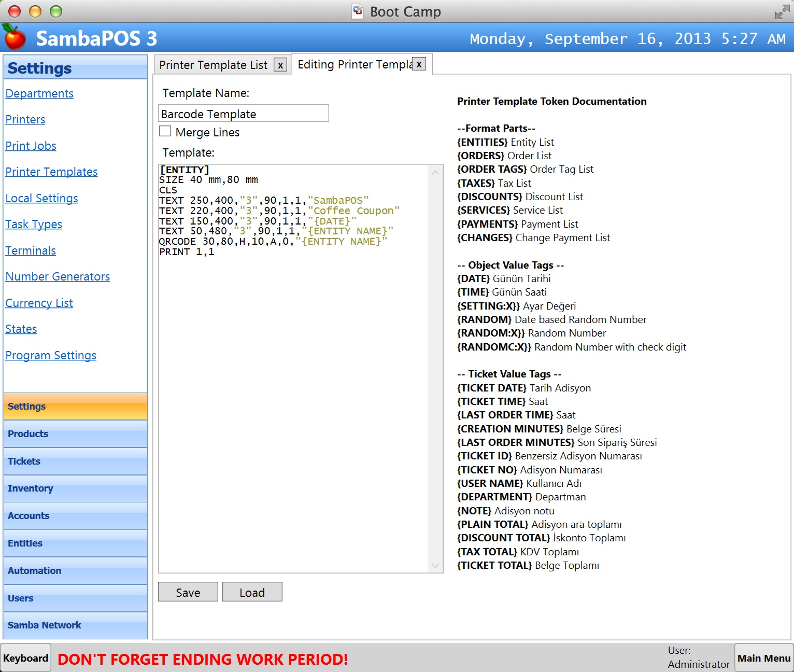Save the Barcode Template
The width and height of the screenshot is (794, 672).
(188, 592)
